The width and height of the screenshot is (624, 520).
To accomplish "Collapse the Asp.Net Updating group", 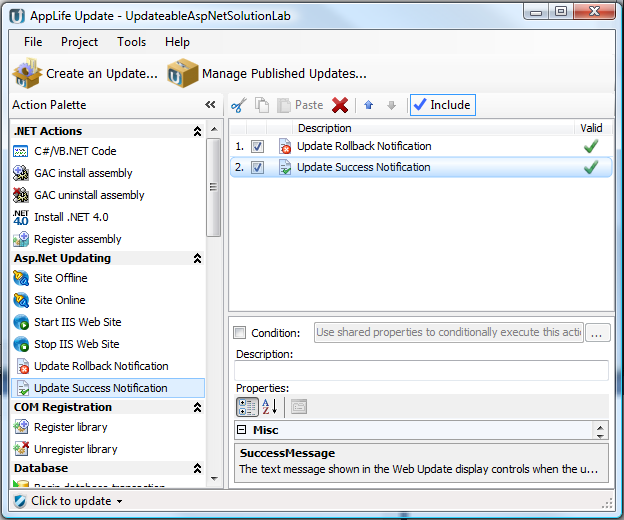I will click(197, 258).
